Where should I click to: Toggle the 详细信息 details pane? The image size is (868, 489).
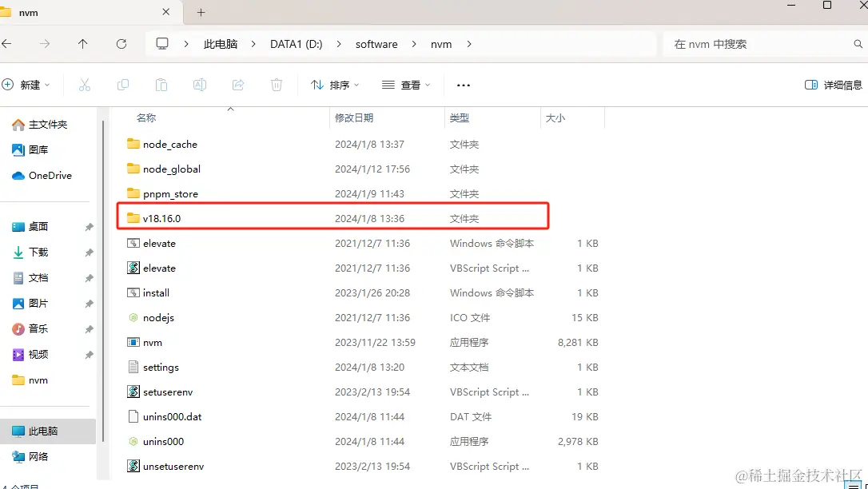tap(833, 85)
